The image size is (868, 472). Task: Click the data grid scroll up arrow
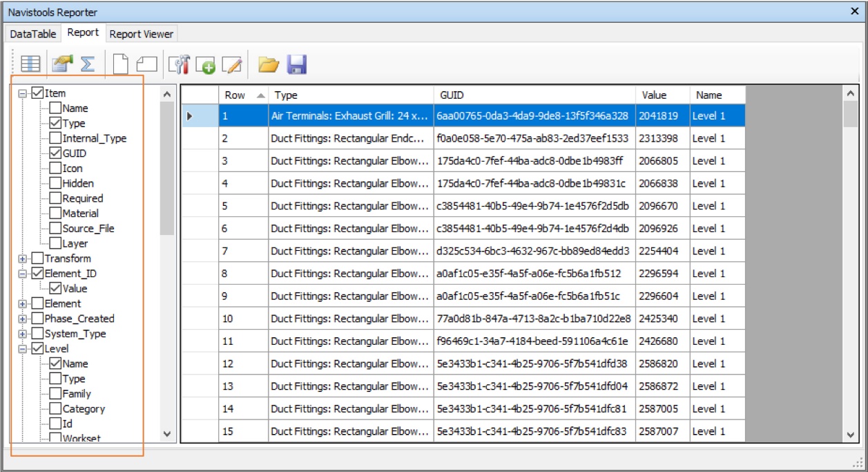point(850,93)
